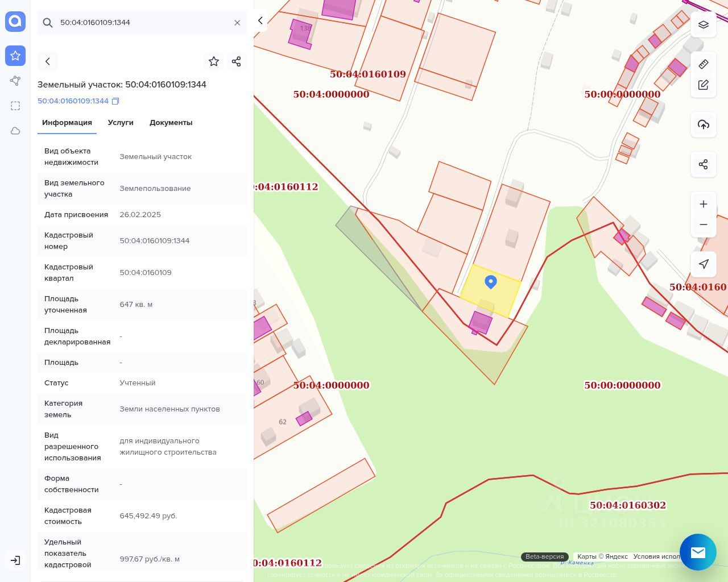Open the mail chat button
The height and width of the screenshot is (582, 728).
pos(698,552)
